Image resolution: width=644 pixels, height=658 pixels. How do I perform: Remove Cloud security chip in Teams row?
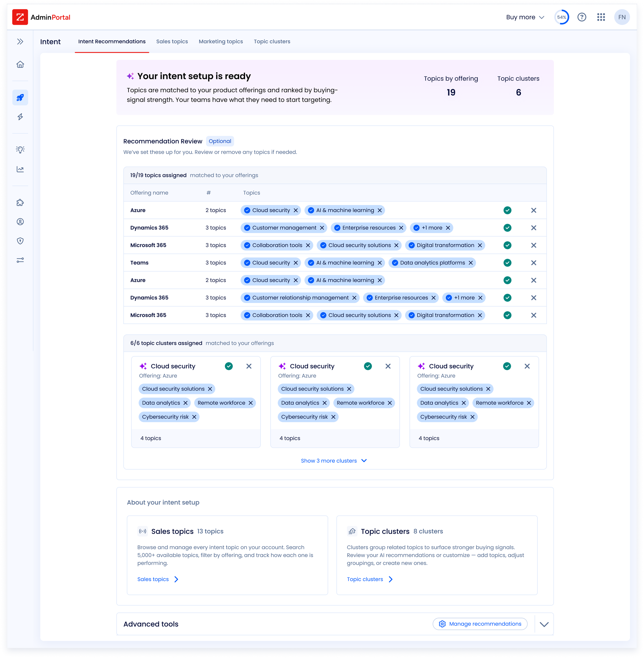296,263
